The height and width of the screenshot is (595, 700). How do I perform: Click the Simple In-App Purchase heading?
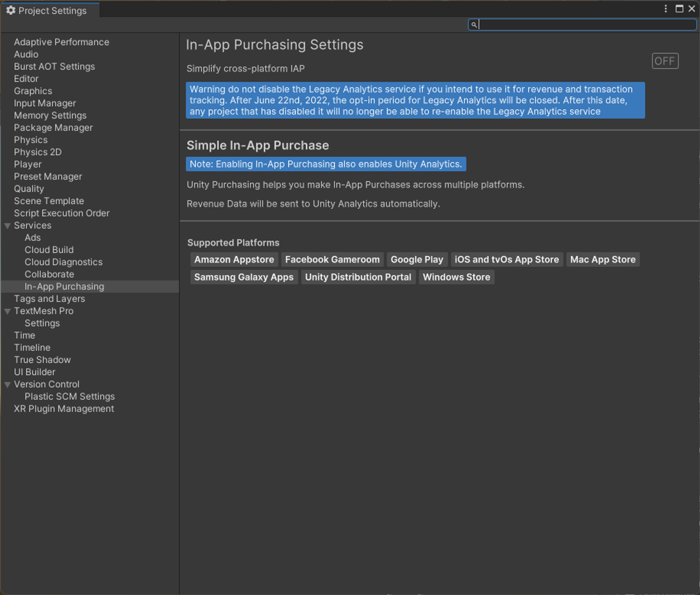[x=258, y=146]
